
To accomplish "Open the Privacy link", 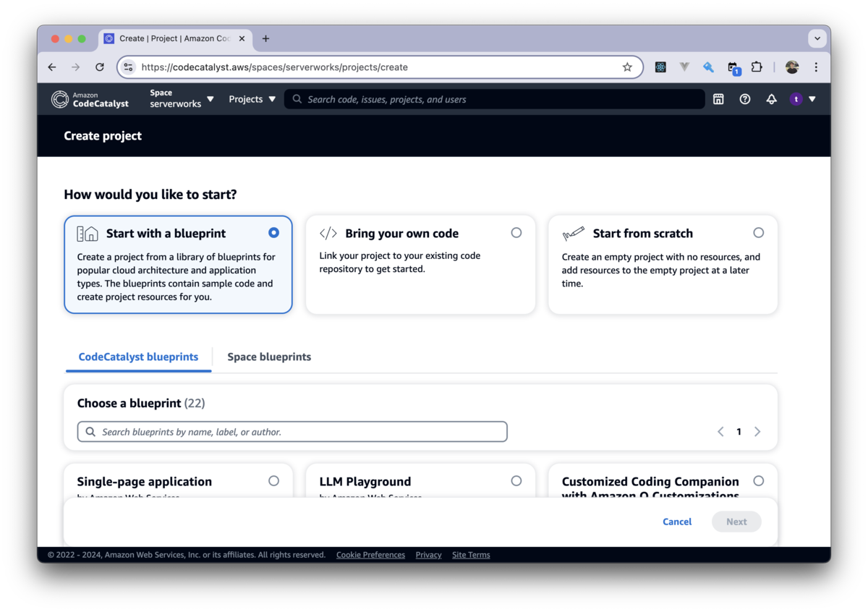I will click(428, 555).
